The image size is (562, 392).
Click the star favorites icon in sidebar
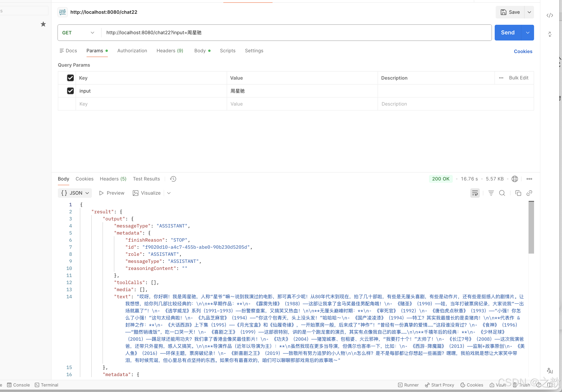[43, 24]
